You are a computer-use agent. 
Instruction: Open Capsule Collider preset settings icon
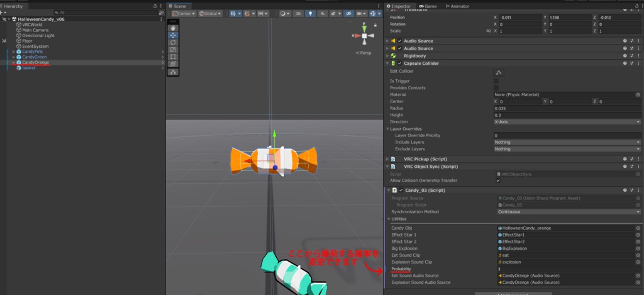(631, 64)
